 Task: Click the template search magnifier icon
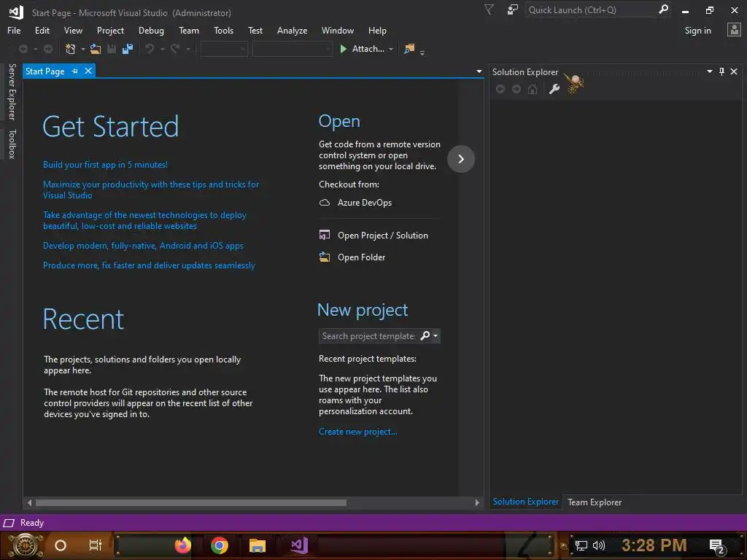(425, 335)
